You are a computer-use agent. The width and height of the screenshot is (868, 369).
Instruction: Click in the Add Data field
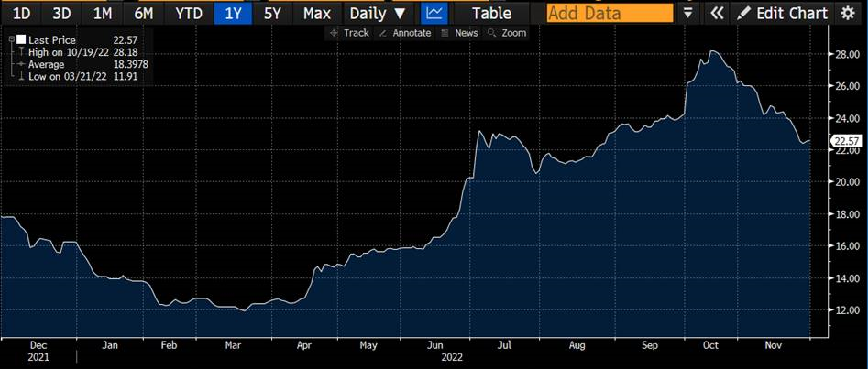[x=610, y=13]
